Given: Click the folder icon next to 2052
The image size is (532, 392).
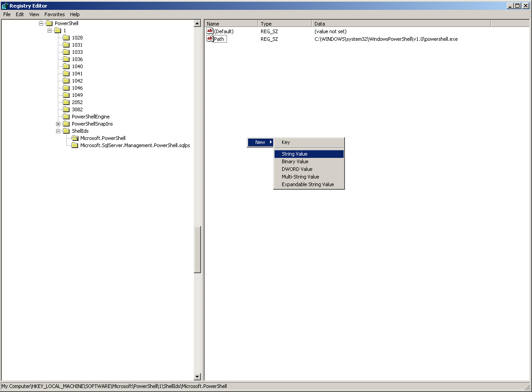Looking at the screenshot, I should [x=66, y=102].
